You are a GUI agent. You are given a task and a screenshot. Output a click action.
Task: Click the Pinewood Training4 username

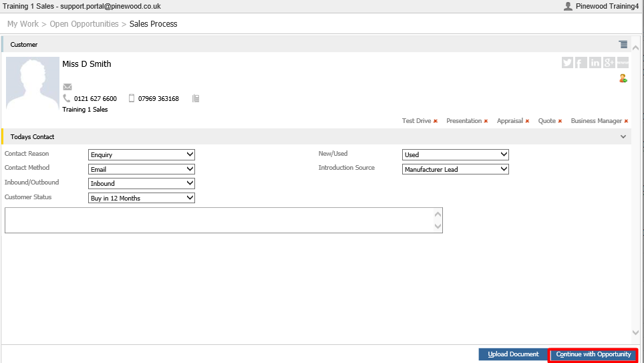pos(607,6)
